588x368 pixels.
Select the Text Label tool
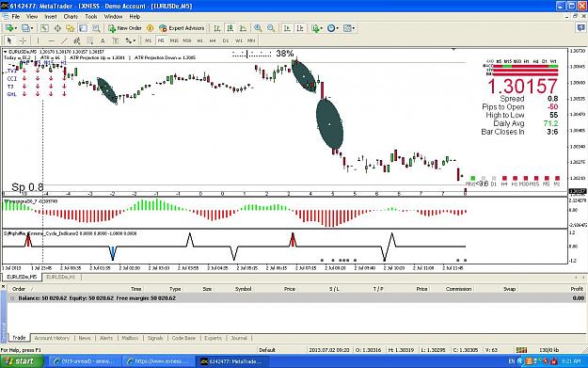pyautogui.click(x=115, y=40)
